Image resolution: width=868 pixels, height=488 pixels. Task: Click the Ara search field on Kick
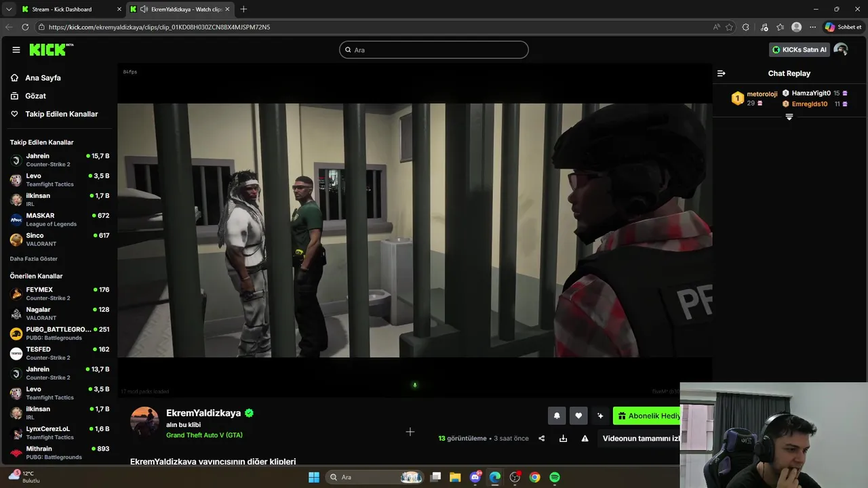434,49
